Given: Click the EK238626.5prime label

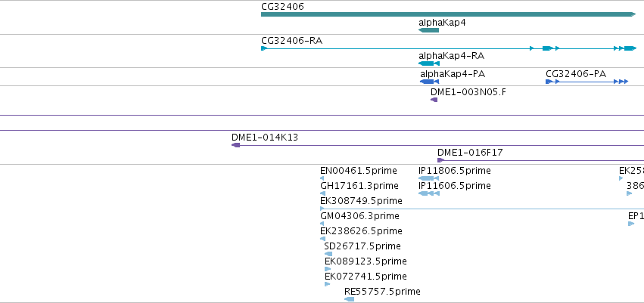Looking at the screenshot, I should point(361,230).
